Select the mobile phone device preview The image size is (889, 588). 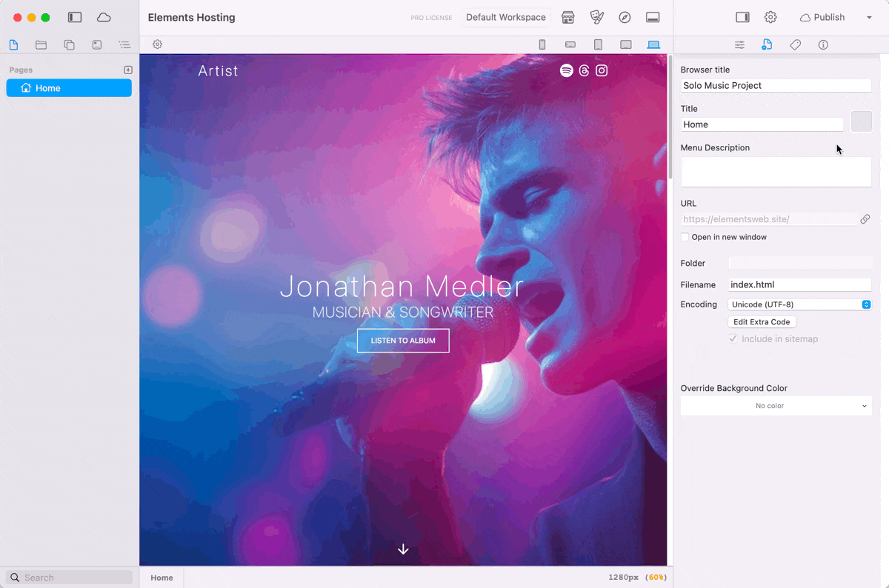tap(542, 44)
